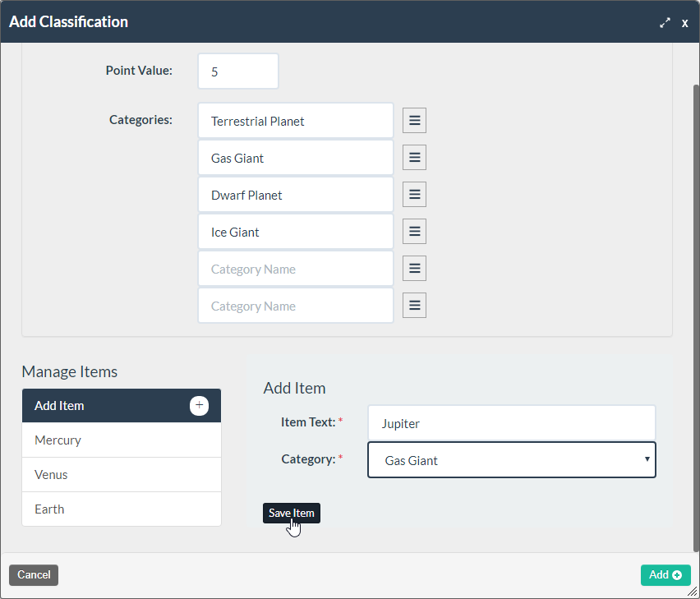Click the Item Text: label
Screen dimensions: 700x599
pyautogui.click(x=308, y=422)
